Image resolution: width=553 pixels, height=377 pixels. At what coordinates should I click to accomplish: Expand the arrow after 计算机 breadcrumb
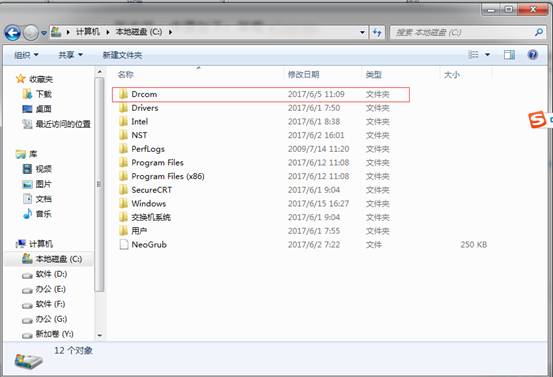click(108, 32)
